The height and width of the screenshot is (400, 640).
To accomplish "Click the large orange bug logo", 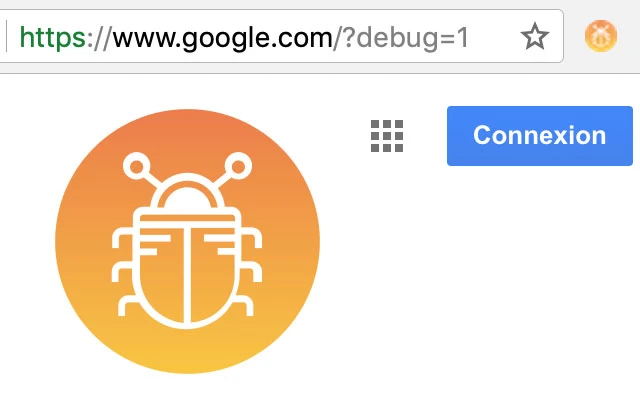I will pyautogui.click(x=187, y=241).
